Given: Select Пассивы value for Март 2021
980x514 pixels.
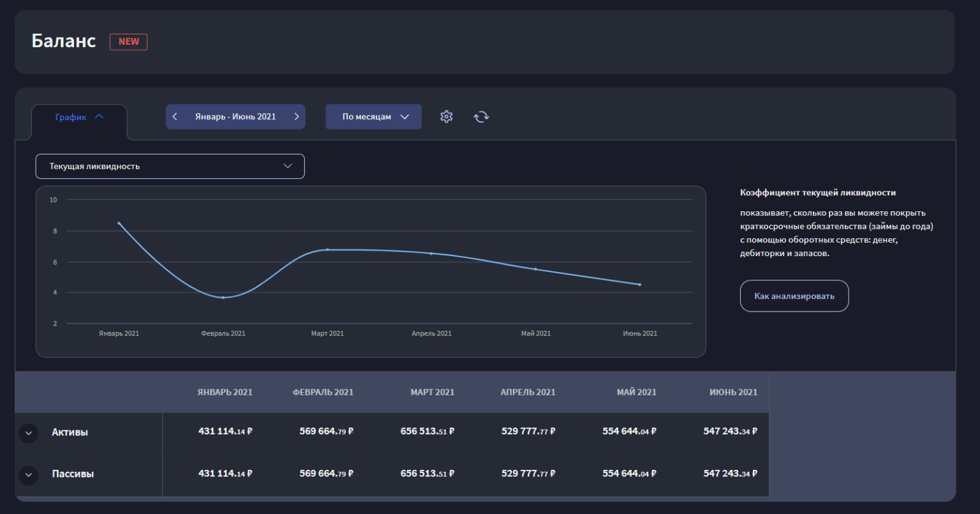Looking at the screenshot, I should (x=427, y=473).
